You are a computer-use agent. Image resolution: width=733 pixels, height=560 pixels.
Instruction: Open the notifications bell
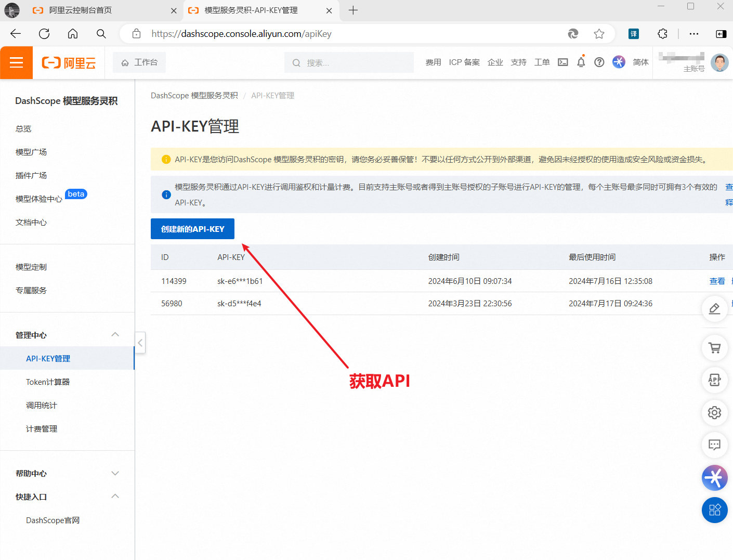581,62
